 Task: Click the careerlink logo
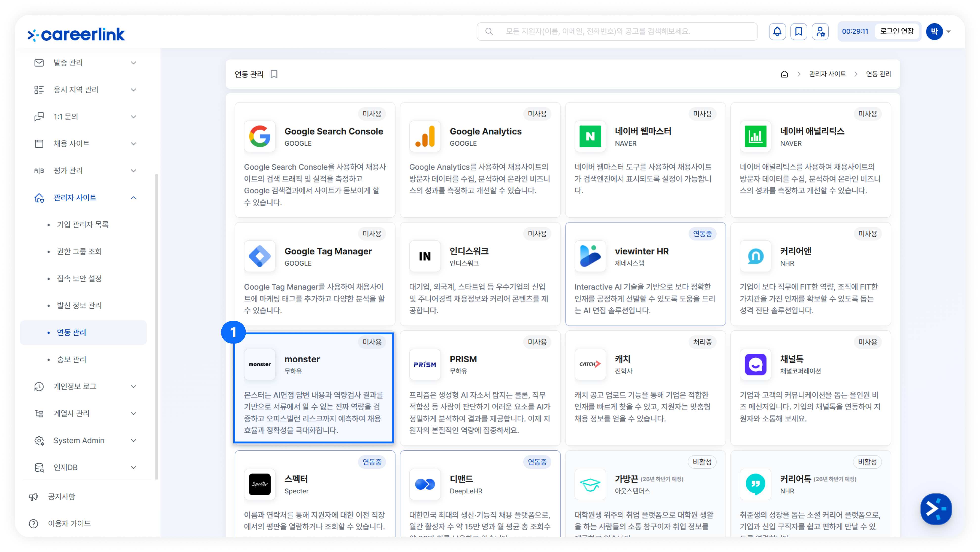[x=76, y=34]
